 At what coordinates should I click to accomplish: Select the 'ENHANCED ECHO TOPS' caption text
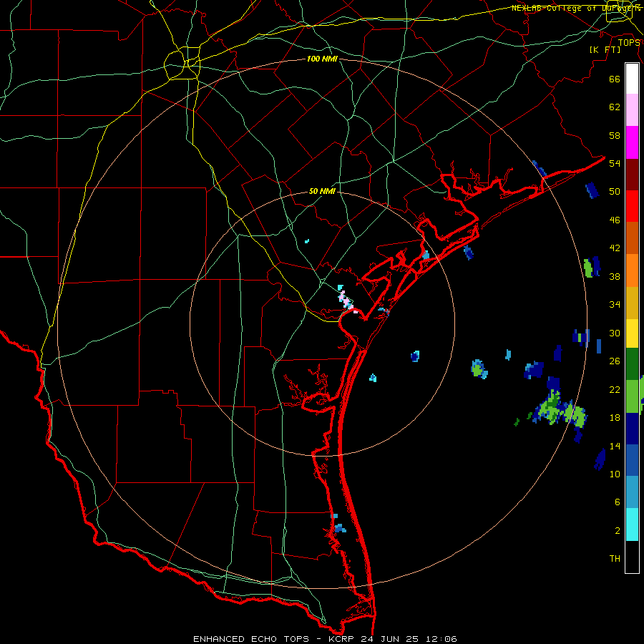pos(251,639)
